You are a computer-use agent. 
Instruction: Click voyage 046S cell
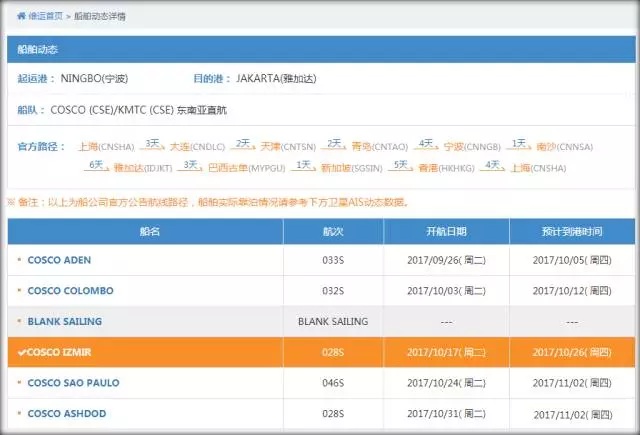tap(333, 383)
